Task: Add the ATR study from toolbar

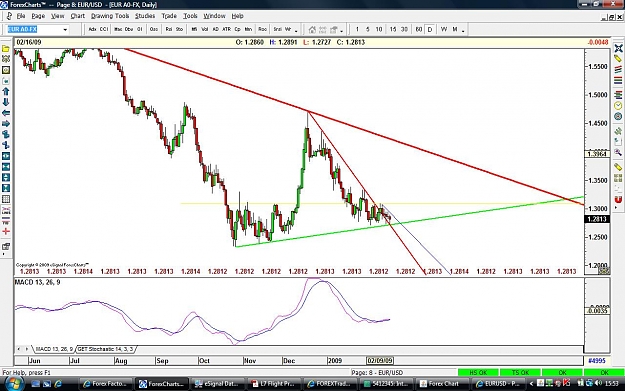Action: (226, 29)
